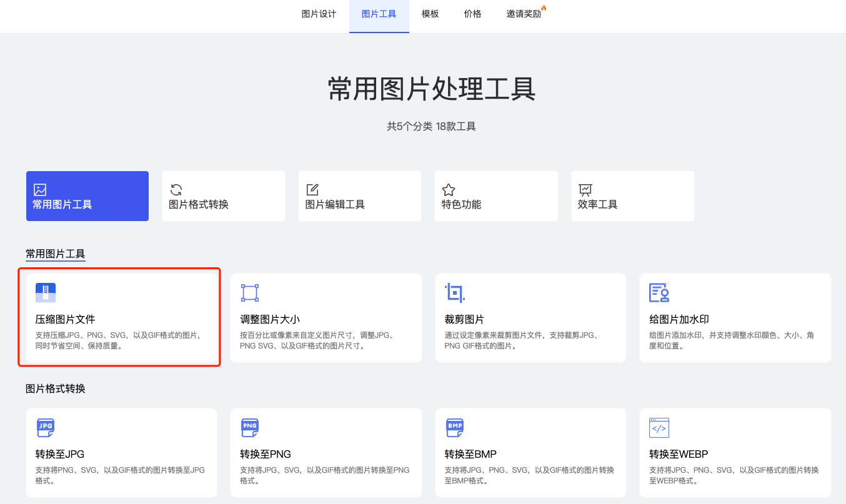Select the JPG conversion icon
Image resolution: width=846 pixels, height=504 pixels.
(46, 428)
